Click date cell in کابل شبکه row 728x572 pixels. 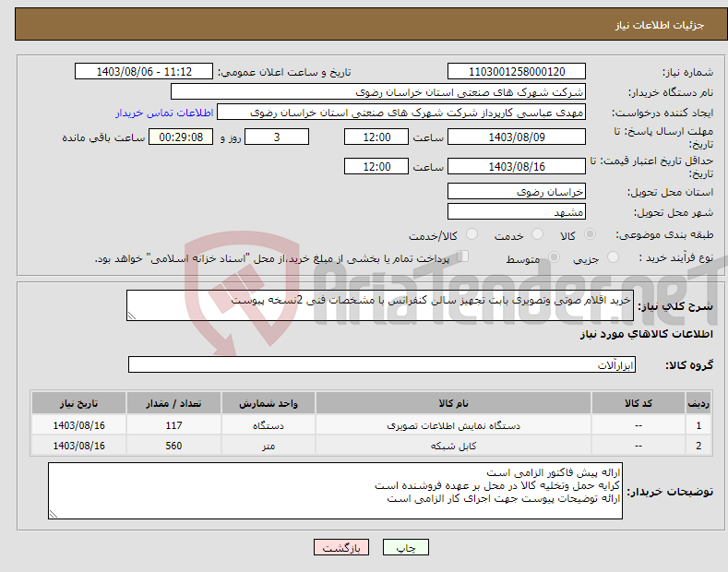(78, 446)
